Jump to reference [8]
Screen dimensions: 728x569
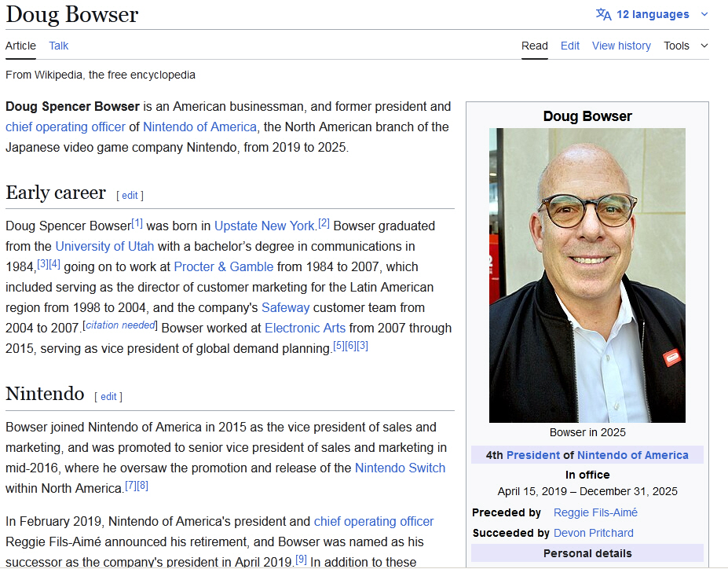[142, 486]
